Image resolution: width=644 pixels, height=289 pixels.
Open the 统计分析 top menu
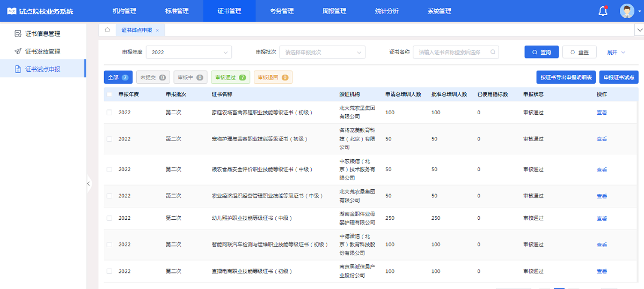click(x=387, y=11)
